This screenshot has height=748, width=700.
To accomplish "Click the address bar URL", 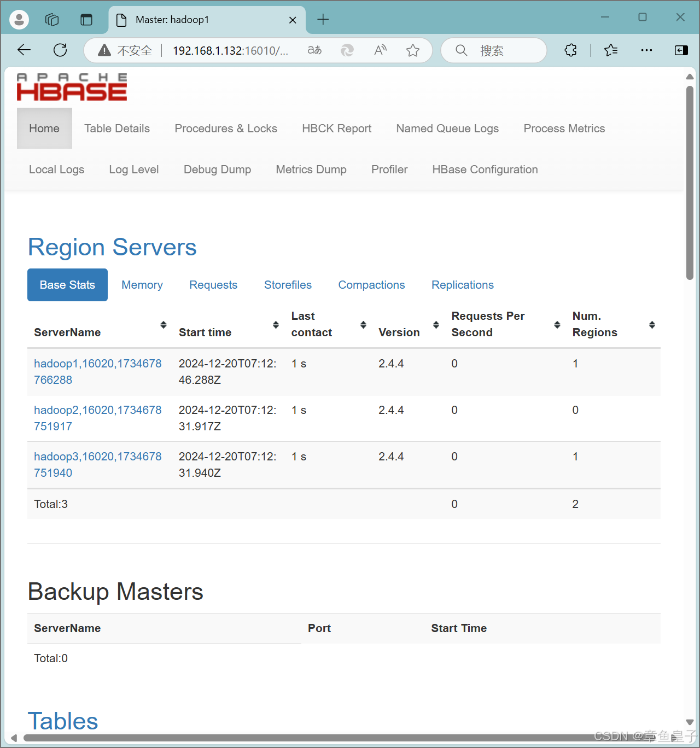I will [x=230, y=50].
